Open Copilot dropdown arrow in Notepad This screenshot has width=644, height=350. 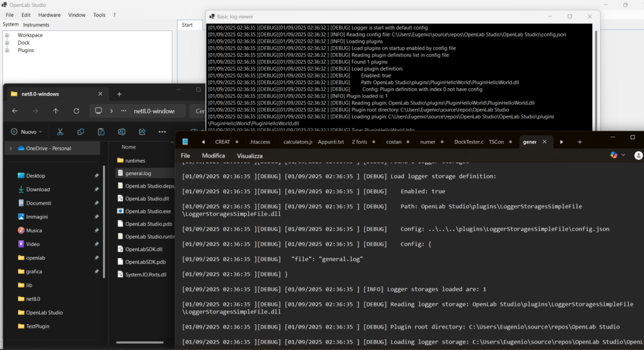623,155
